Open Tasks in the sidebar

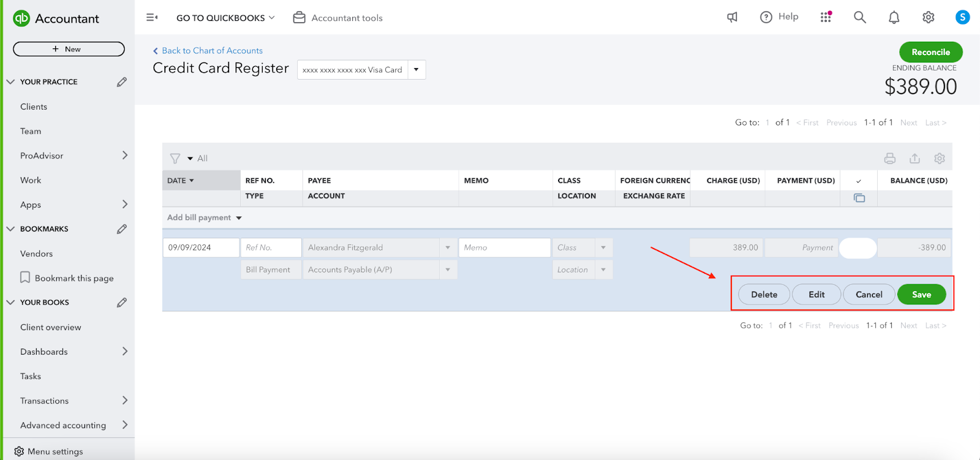31,376
